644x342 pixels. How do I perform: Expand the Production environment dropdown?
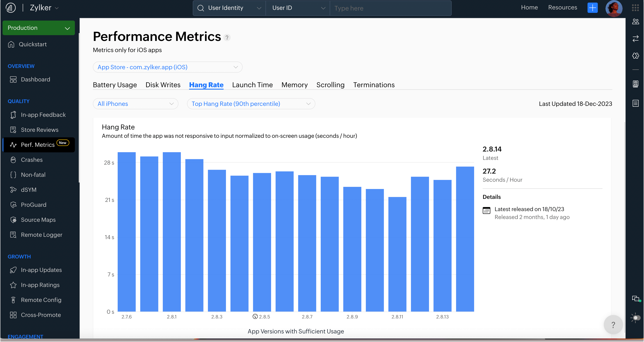coord(39,28)
